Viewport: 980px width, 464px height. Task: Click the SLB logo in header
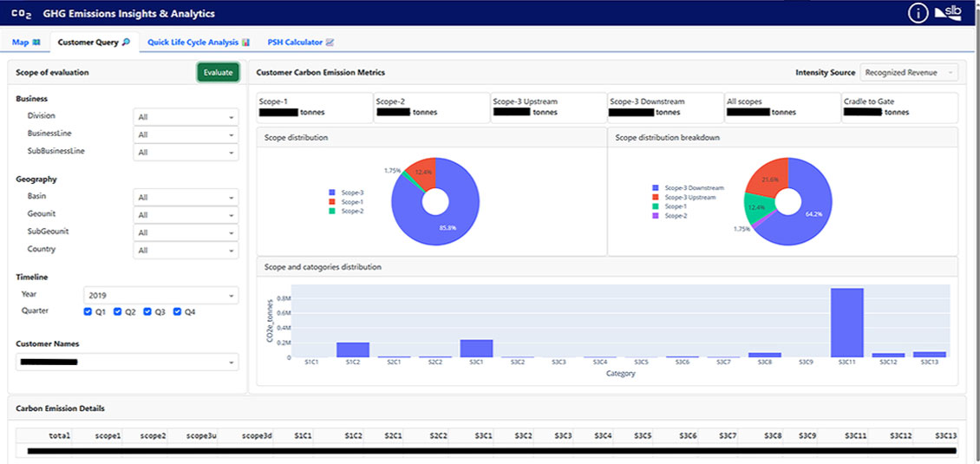[x=950, y=13]
